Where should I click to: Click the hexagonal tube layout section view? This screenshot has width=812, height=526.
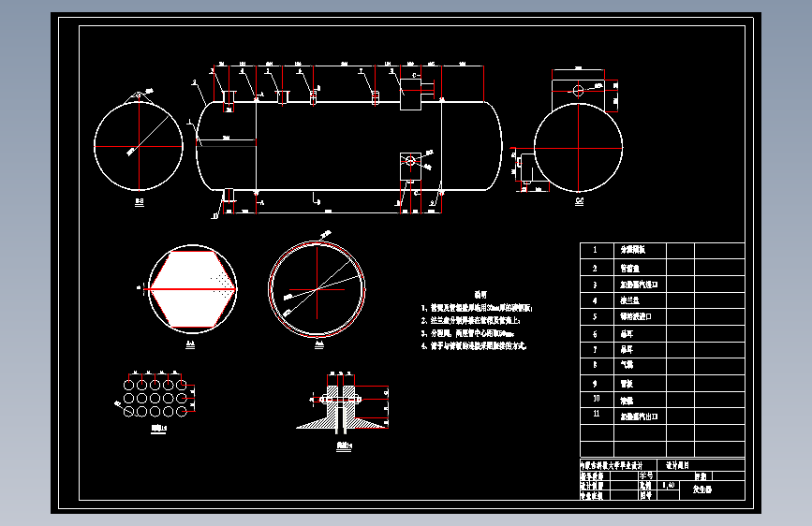pyautogui.click(x=193, y=289)
